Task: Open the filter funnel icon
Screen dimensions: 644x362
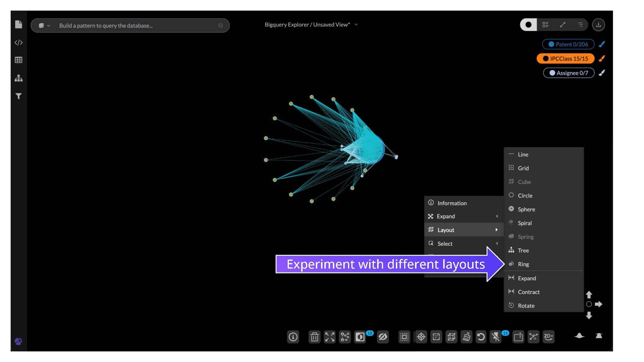Action: tap(19, 96)
